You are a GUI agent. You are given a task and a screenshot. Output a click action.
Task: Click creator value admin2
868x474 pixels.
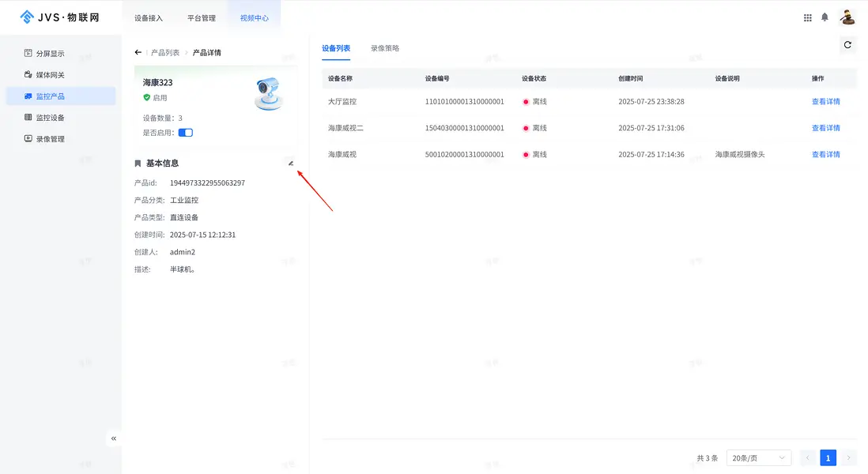click(182, 252)
